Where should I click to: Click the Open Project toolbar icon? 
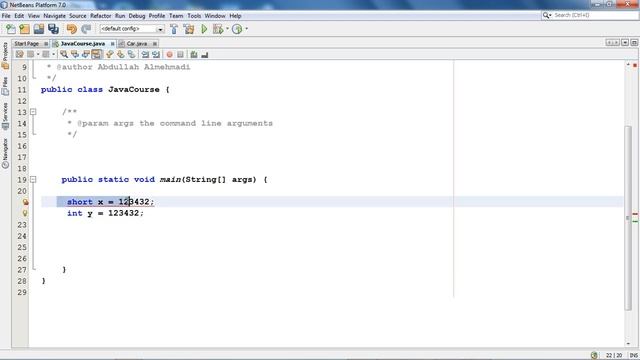pyautogui.click(x=39, y=29)
